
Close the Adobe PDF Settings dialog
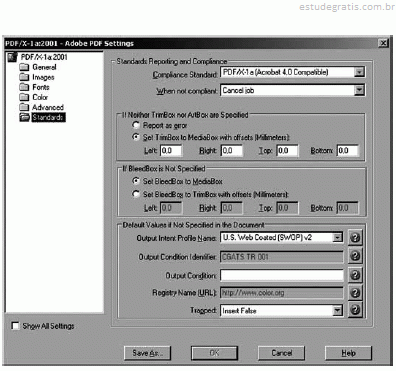click(383, 43)
